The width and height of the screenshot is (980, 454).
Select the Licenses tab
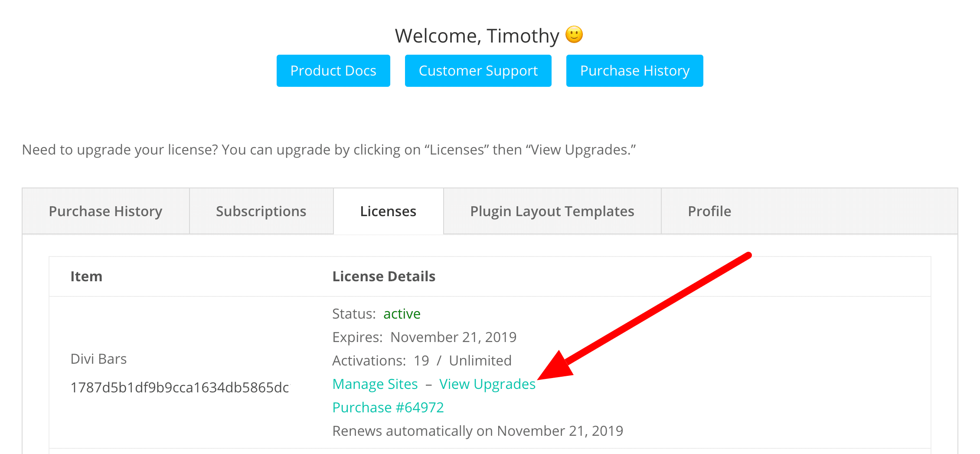(388, 211)
